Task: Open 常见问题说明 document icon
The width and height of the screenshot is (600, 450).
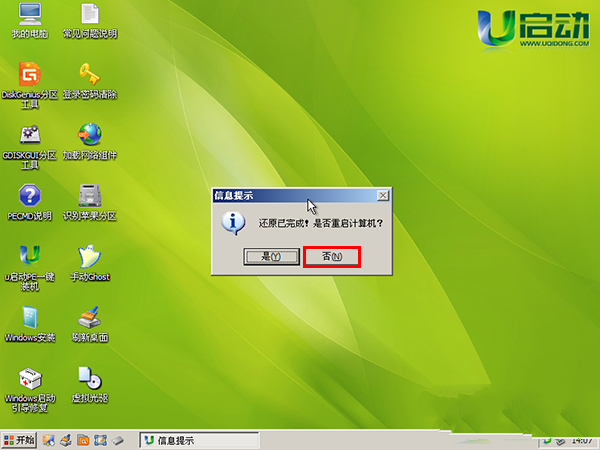Action: tap(90, 17)
